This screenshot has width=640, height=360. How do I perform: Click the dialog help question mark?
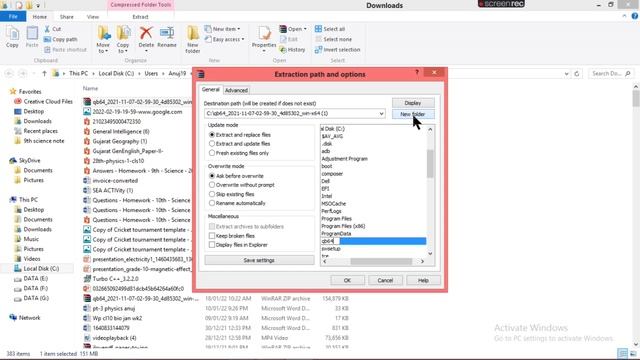417,72
